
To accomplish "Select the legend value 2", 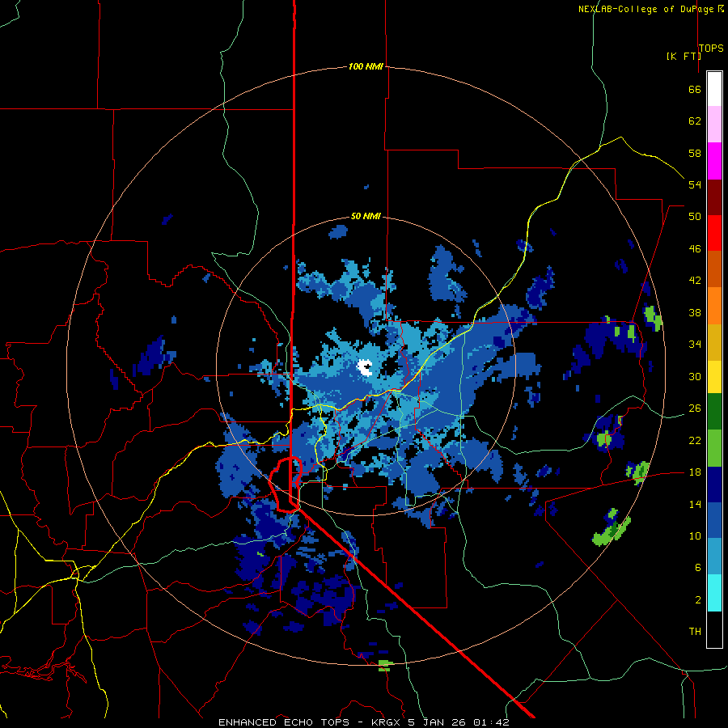I will click(x=697, y=600).
